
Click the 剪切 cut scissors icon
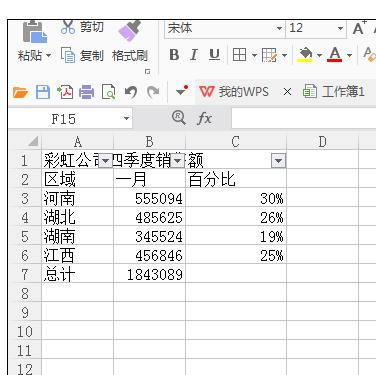pyautogui.click(x=68, y=27)
